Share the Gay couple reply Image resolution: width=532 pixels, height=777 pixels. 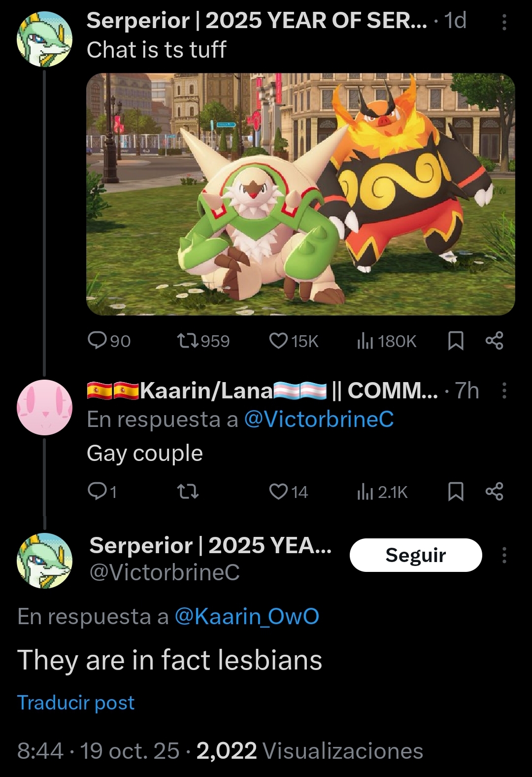point(494,492)
